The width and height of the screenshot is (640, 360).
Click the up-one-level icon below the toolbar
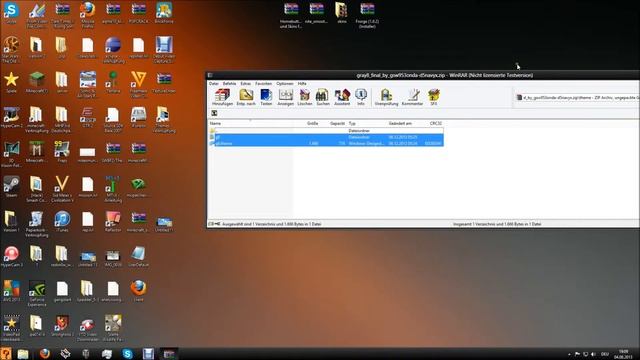pos(214,113)
